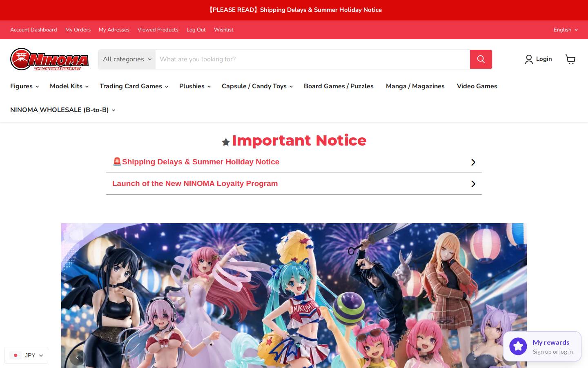
Task: Expand the Capsule / Candy Toys menu
Action: point(257,86)
